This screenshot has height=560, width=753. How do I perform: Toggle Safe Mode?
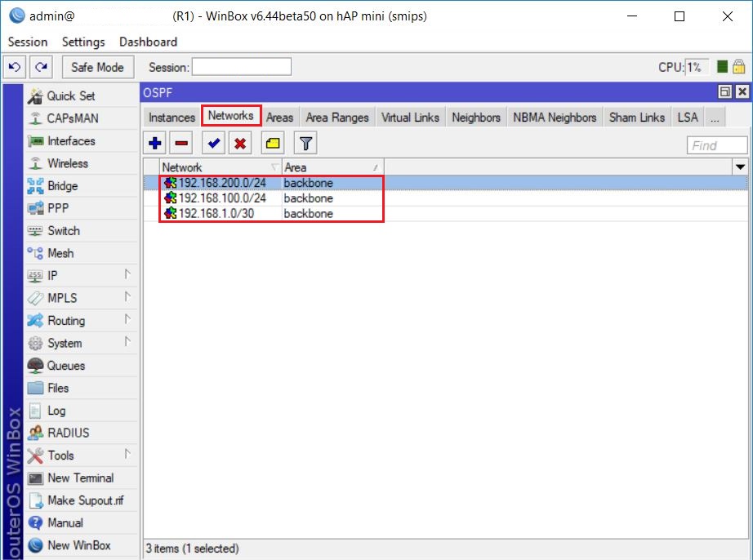point(97,67)
